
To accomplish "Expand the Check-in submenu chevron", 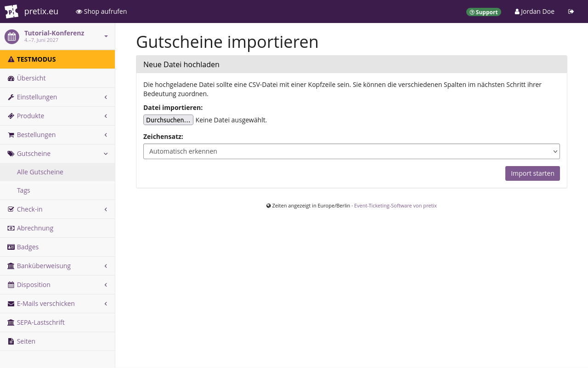I will pyautogui.click(x=106, y=209).
